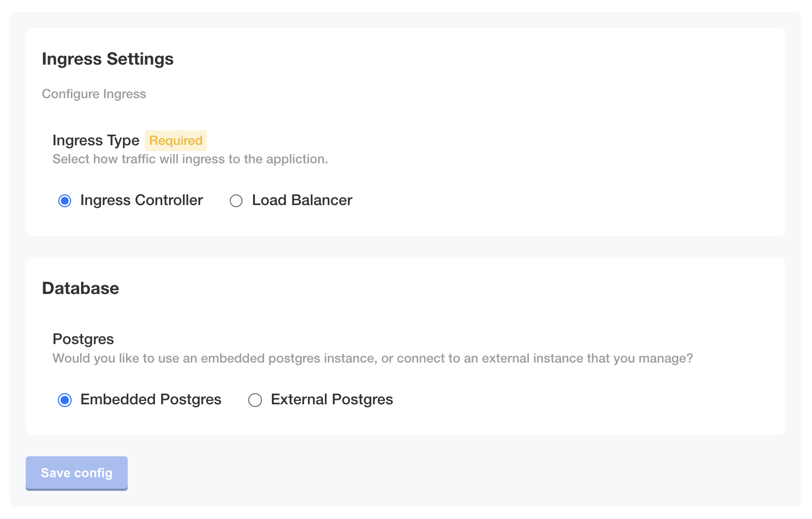
Task: Click the Ingress Type field label
Action: point(95,140)
